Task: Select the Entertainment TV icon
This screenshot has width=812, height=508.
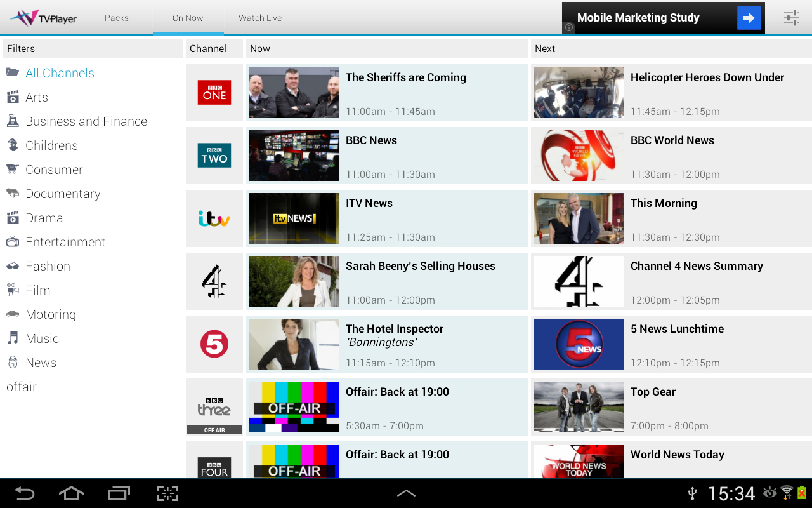Action: 13,241
